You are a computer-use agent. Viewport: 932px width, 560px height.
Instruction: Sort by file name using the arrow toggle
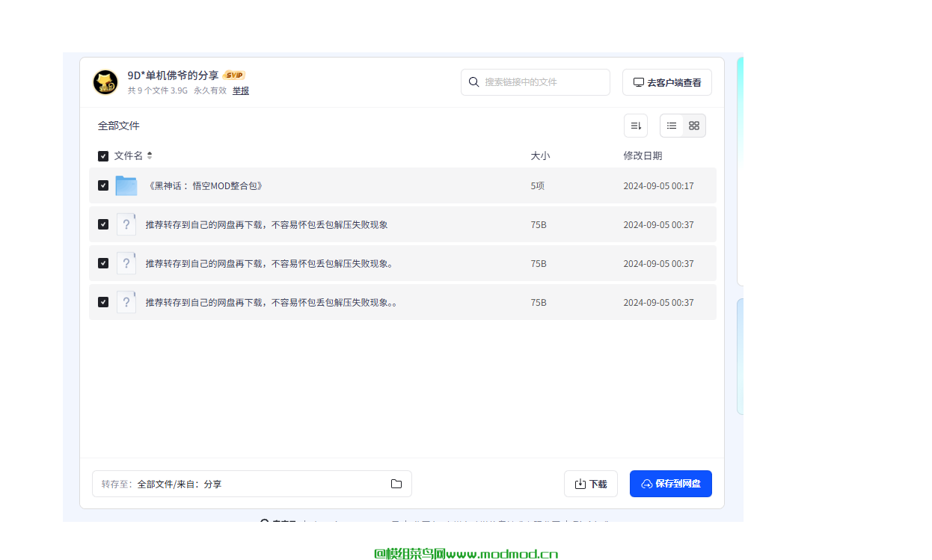coord(150,156)
